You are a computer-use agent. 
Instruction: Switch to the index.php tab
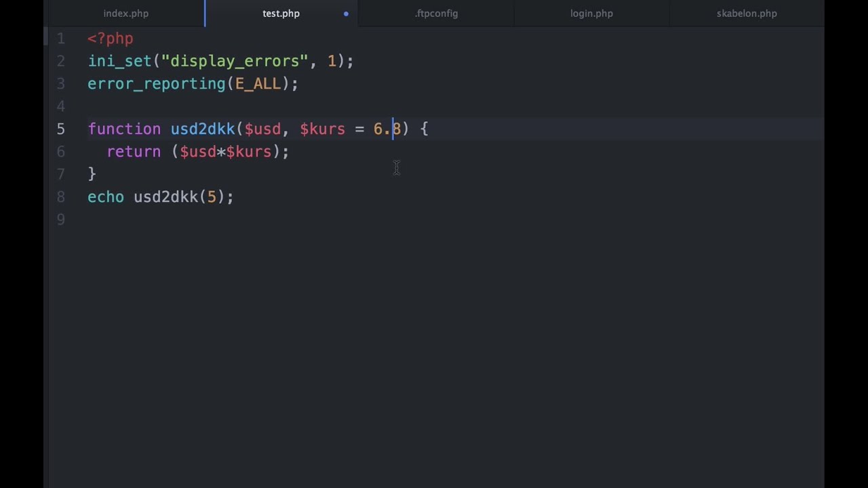(x=125, y=14)
